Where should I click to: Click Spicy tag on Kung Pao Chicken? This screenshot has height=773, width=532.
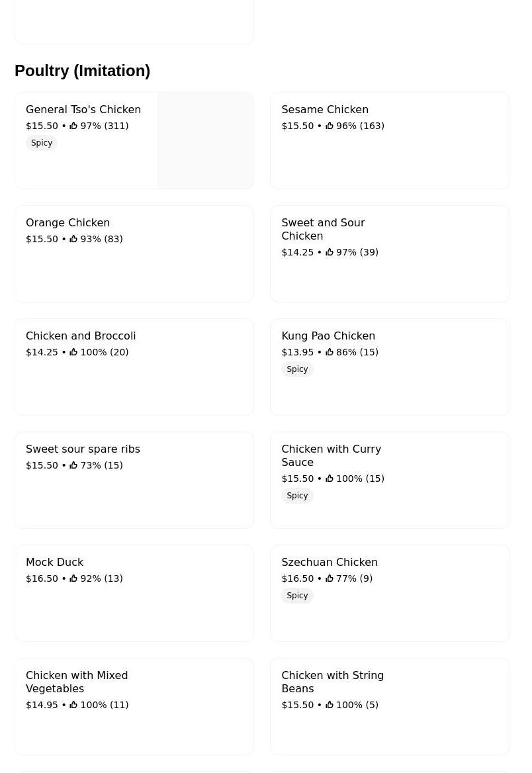[x=297, y=369]
